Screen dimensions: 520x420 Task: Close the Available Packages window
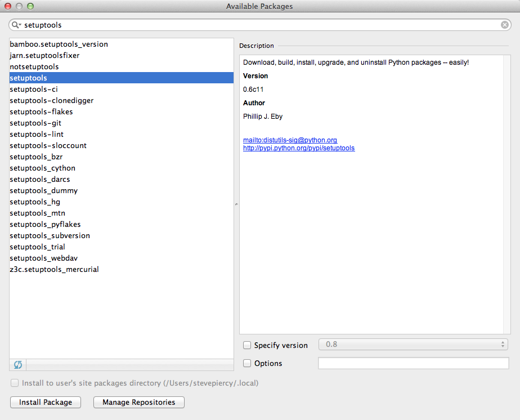point(8,6)
